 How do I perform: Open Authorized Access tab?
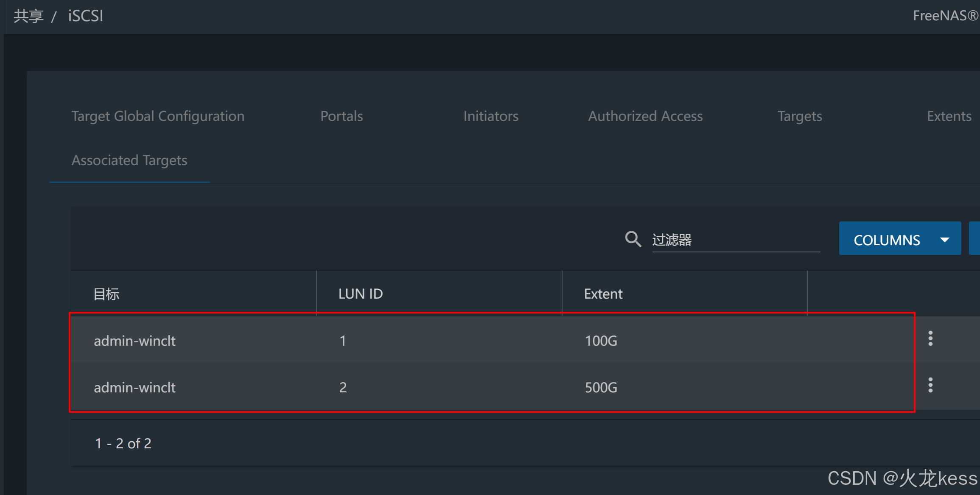(x=645, y=116)
